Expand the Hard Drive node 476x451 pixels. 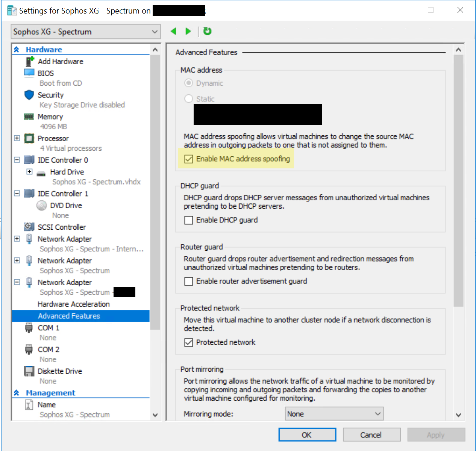29,172
